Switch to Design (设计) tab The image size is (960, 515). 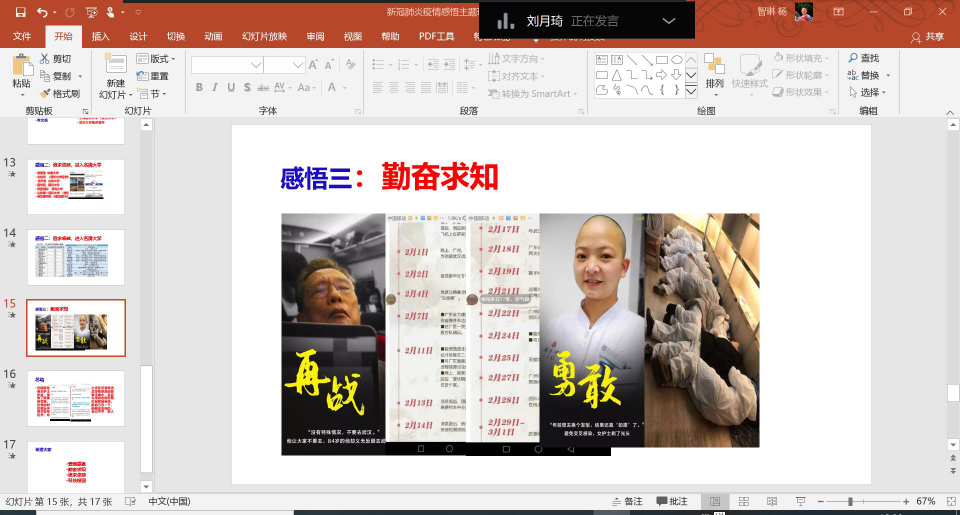click(x=138, y=37)
